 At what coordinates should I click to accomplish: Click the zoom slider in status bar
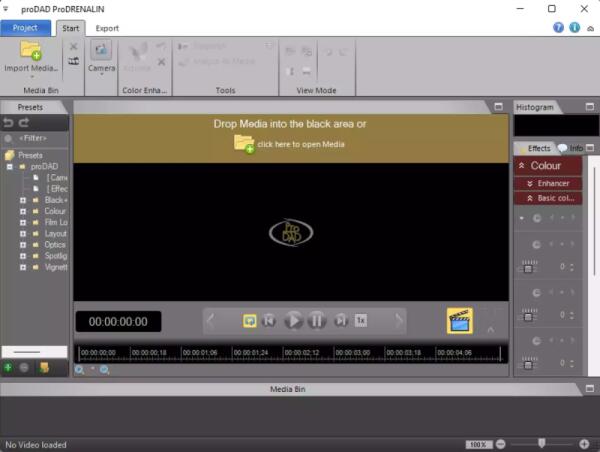[x=542, y=443]
